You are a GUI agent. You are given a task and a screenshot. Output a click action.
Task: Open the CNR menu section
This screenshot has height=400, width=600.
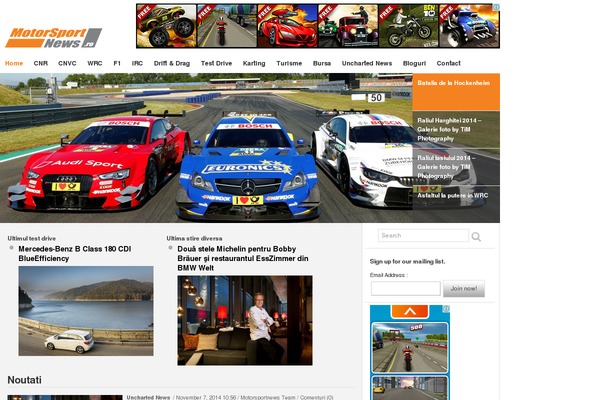41,63
